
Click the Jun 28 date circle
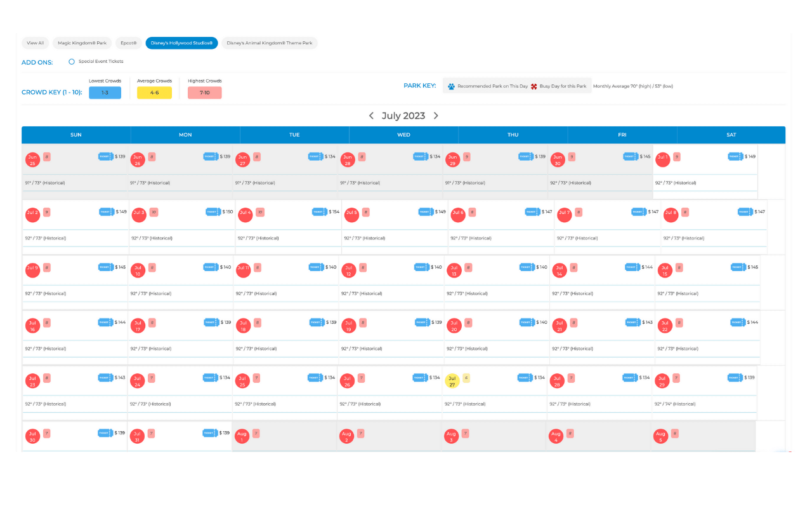pyautogui.click(x=347, y=159)
